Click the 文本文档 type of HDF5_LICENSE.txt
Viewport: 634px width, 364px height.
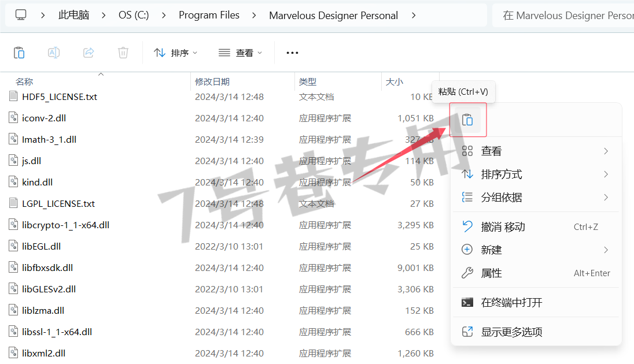(316, 96)
